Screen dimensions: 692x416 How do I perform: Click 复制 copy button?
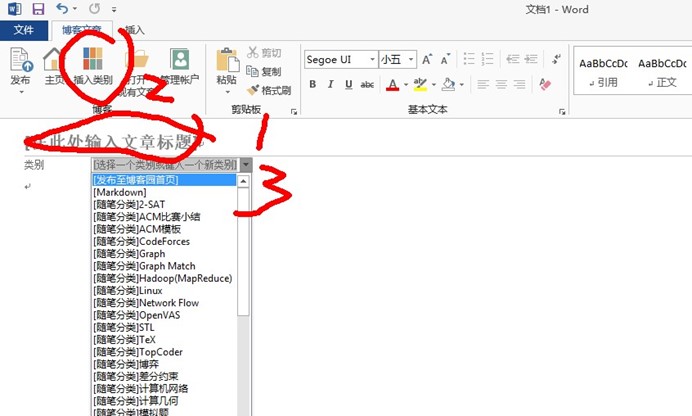coord(264,71)
